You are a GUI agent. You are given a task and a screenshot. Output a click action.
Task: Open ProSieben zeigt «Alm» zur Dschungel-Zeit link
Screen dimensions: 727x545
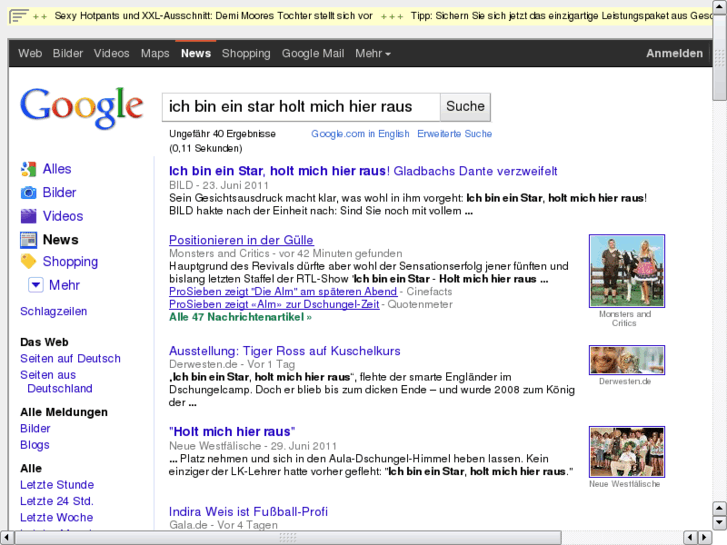pyautogui.click(x=274, y=304)
